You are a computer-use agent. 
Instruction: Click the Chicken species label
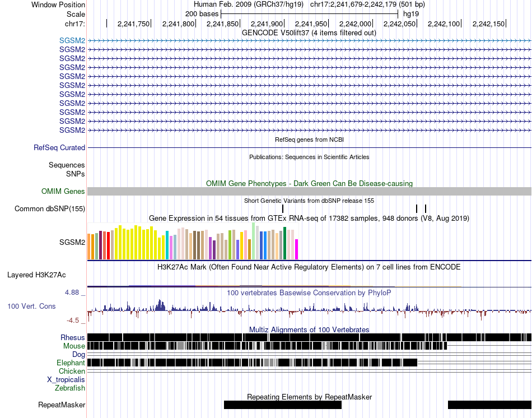click(x=72, y=371)
